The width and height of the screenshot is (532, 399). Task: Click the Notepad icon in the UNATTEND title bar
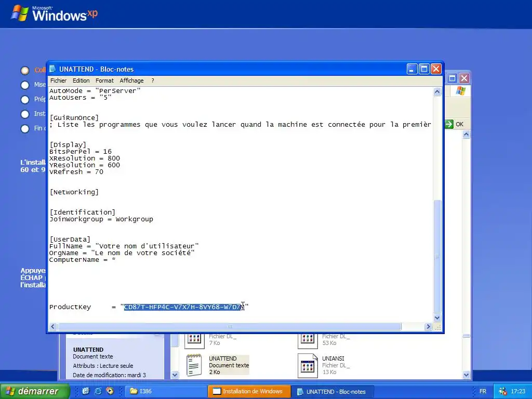[52, 69]
